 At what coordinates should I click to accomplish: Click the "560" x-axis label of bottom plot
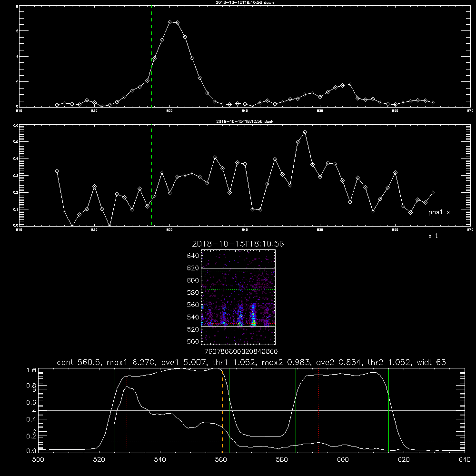point(221,460)
